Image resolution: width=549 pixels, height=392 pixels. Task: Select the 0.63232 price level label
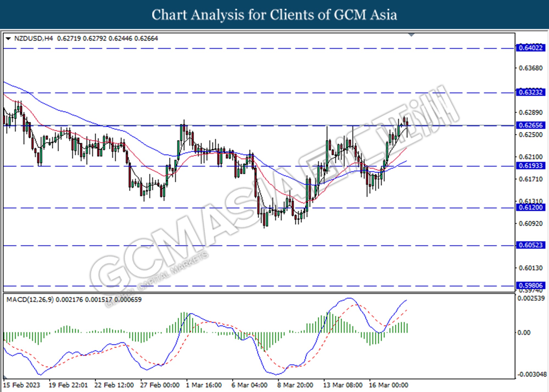(x=530, y=92)
